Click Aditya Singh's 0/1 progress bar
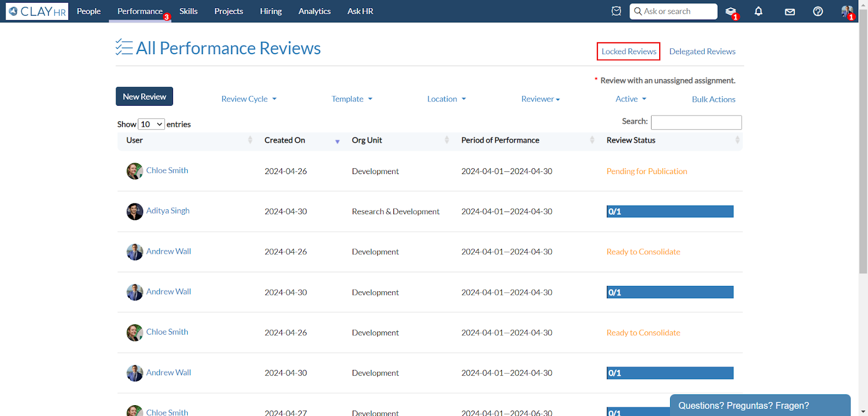The height and width of the screenshot is (416, 868). click(x=669, y=212)
